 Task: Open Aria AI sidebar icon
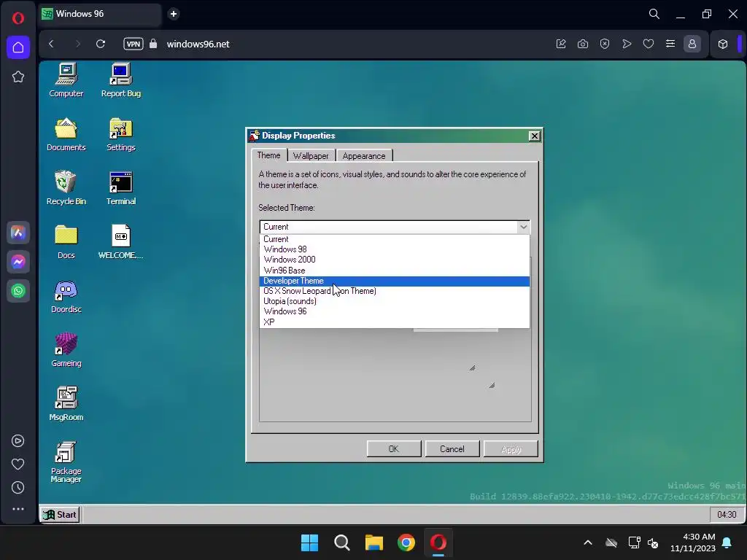point(18,233)
